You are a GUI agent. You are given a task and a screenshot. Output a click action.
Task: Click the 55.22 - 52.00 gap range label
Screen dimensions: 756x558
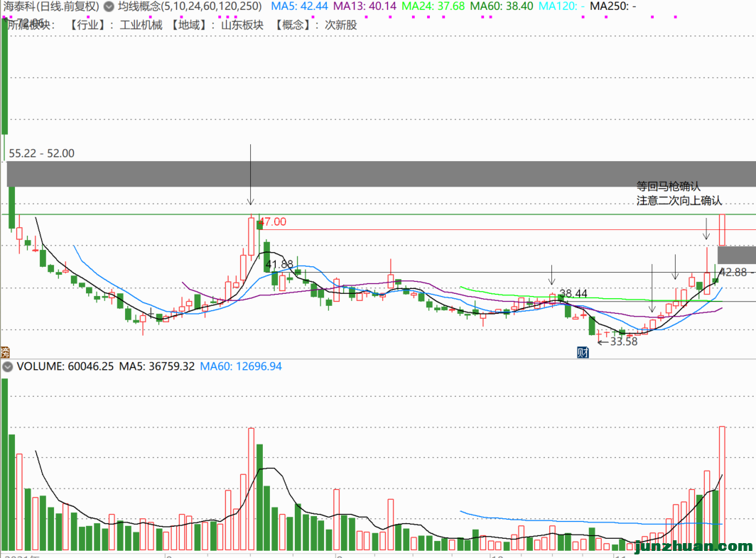point(42,153)
